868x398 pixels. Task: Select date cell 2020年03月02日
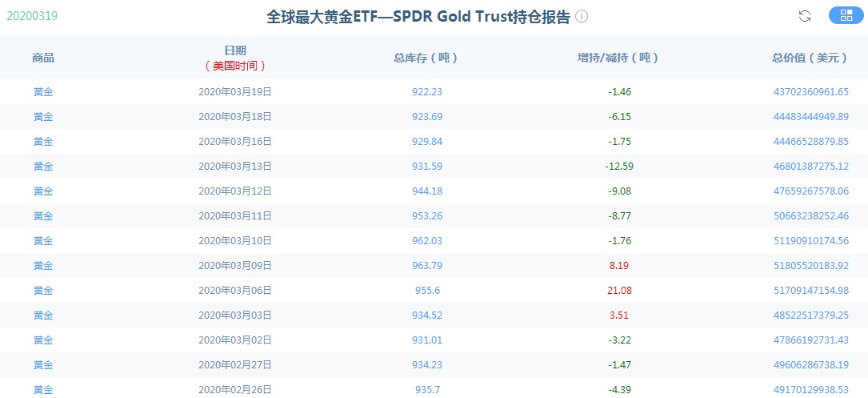[235, 340]
